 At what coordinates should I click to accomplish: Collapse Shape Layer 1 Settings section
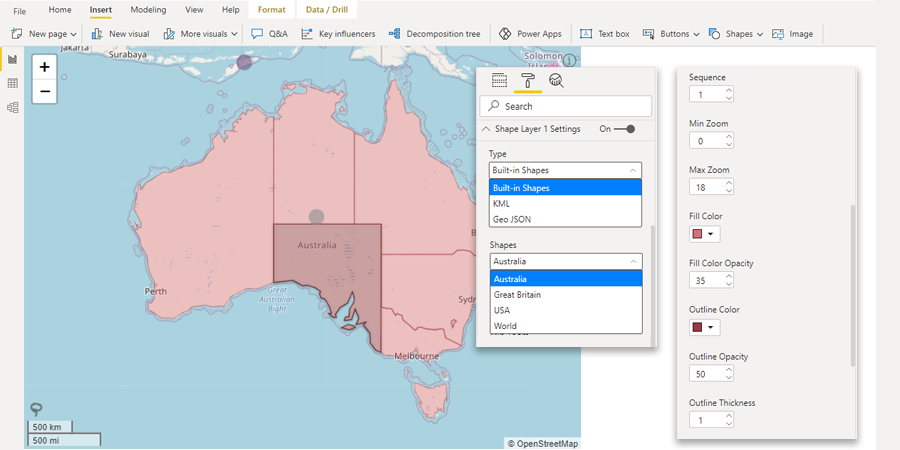485,129
